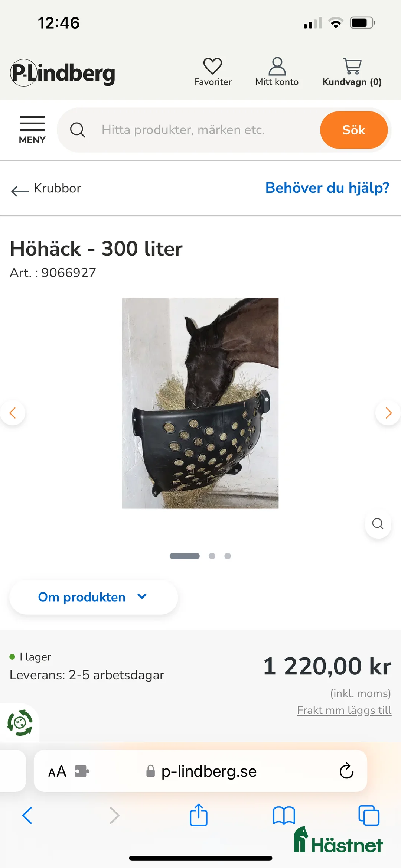Open Safari bookmarks book icon

[x=284, y=816]
